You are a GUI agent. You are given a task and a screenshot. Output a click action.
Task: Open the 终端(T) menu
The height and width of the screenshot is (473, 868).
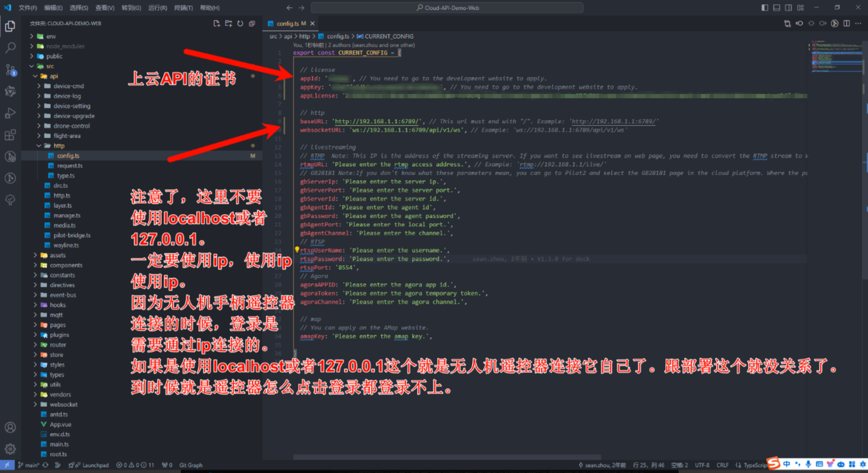point(184,8)
